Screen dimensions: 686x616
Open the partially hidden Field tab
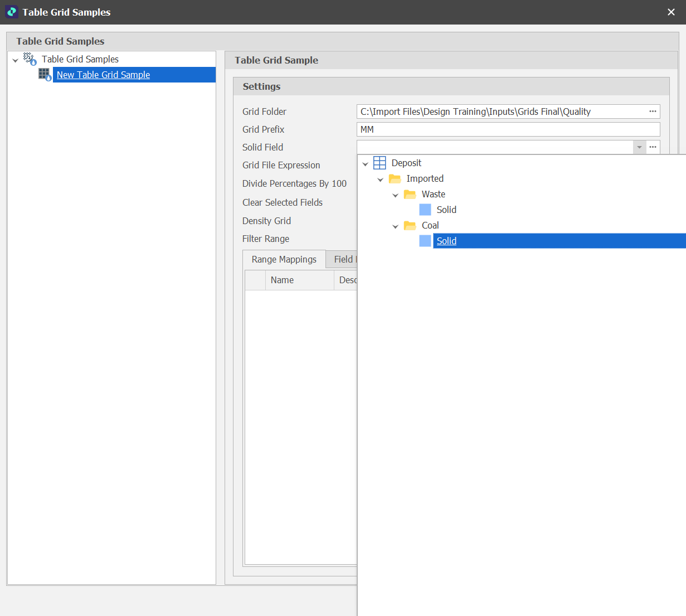(x=342, y=259)
